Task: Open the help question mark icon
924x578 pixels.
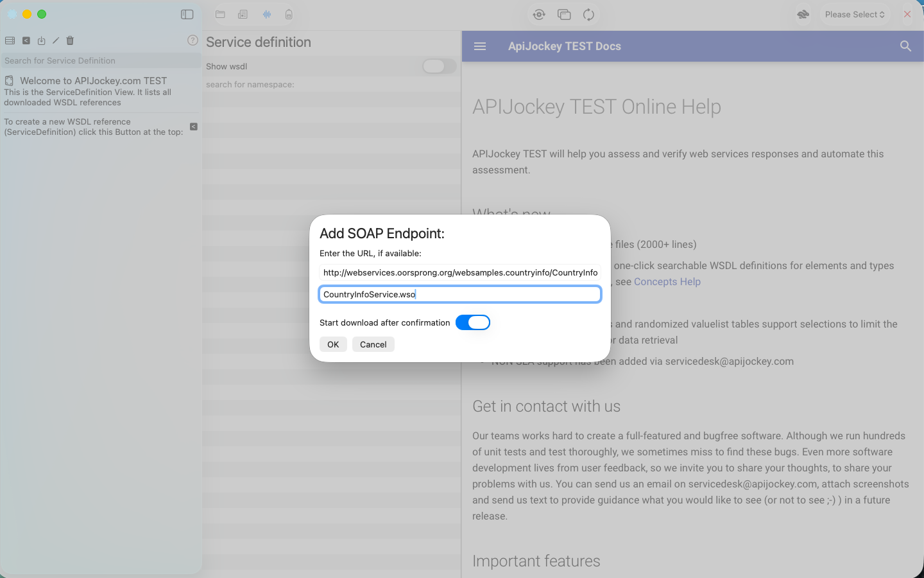Action: [x=192, y=40]
